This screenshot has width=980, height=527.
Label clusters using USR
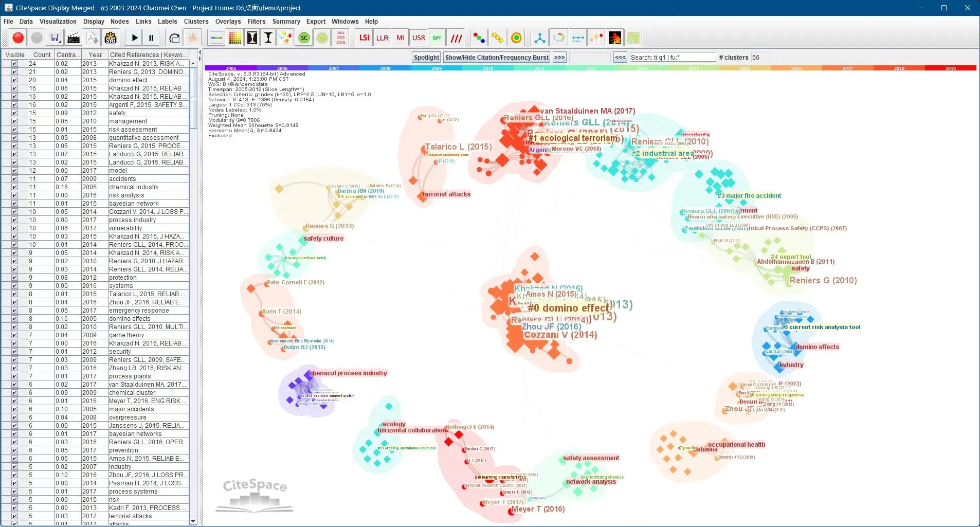click(419, 38)
